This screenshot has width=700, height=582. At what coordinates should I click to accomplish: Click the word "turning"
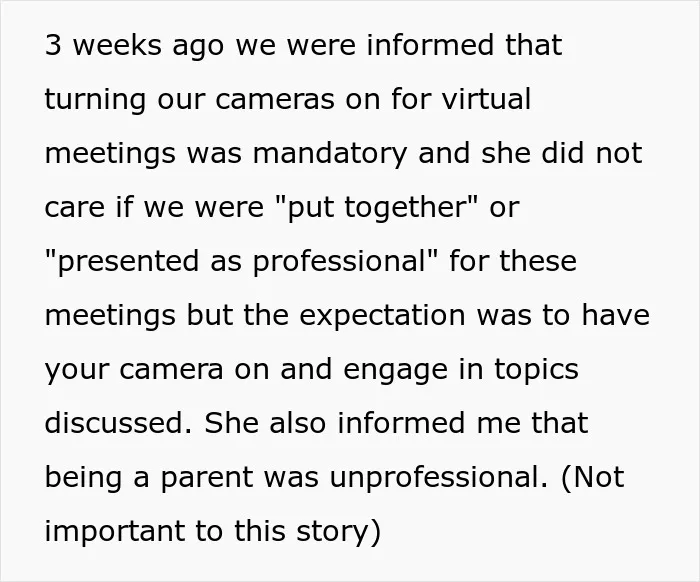(x=95, y=100)
